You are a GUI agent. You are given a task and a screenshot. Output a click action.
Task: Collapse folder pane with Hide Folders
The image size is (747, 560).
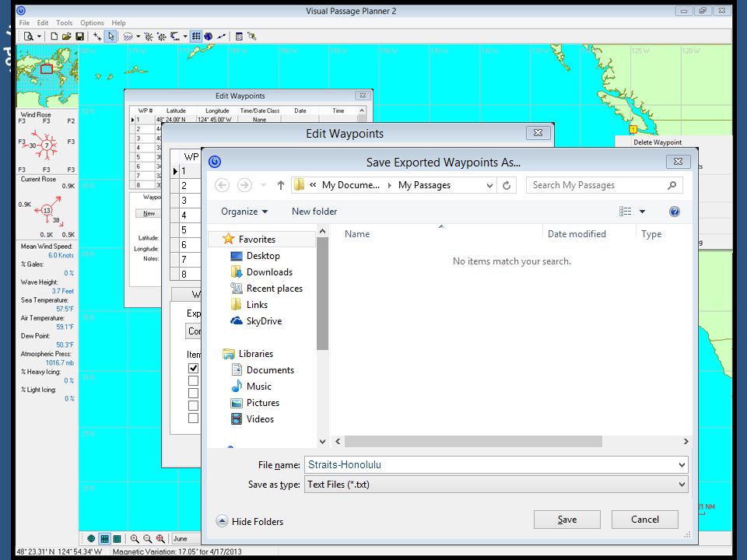[x=250, y=521]
